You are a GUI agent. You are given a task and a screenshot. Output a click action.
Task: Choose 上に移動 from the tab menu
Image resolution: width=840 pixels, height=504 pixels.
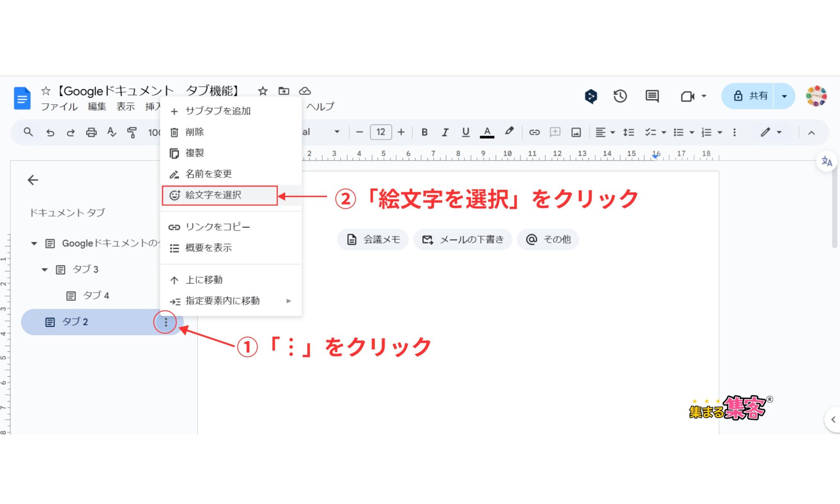[x=231, y=280]
